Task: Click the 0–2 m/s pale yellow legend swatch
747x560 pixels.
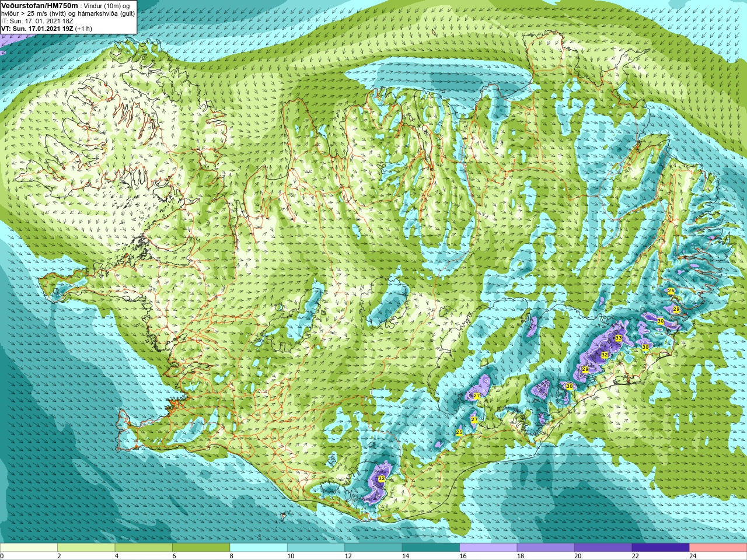Action: pos(29,548)
